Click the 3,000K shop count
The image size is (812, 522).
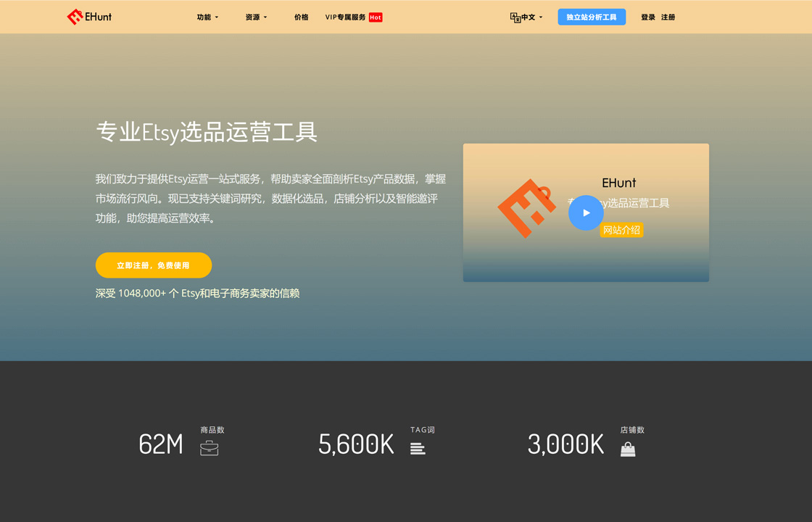point(566,444)
